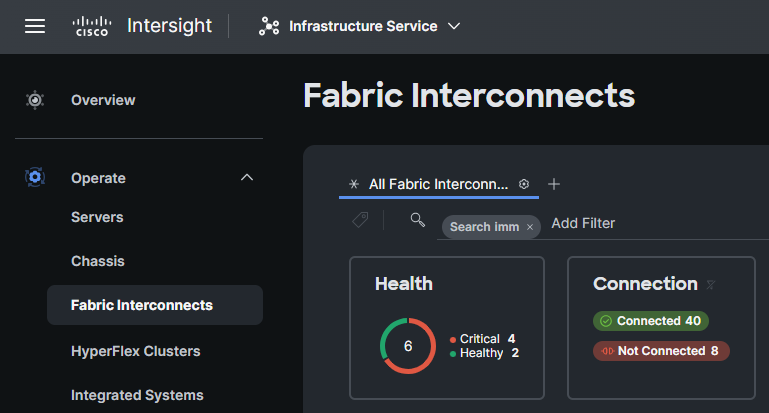
Task: Click the Infrastructure Service icon
Action: [x=269, y=26]
